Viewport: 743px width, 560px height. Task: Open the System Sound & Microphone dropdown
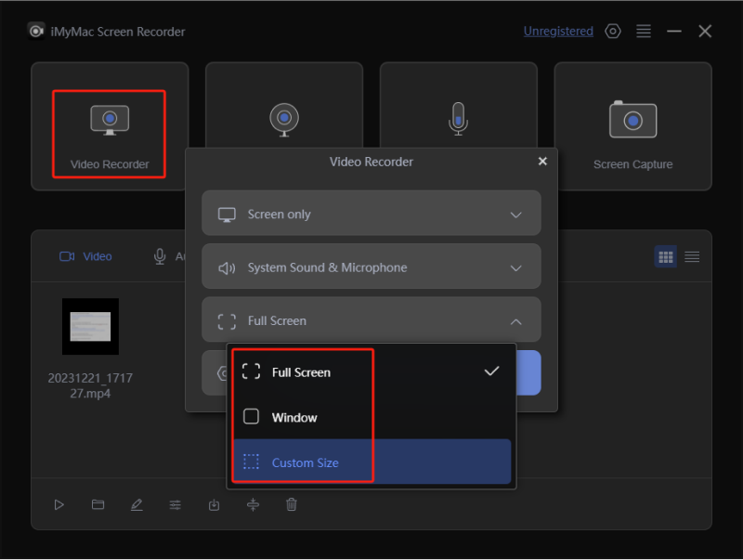[371, 267]
